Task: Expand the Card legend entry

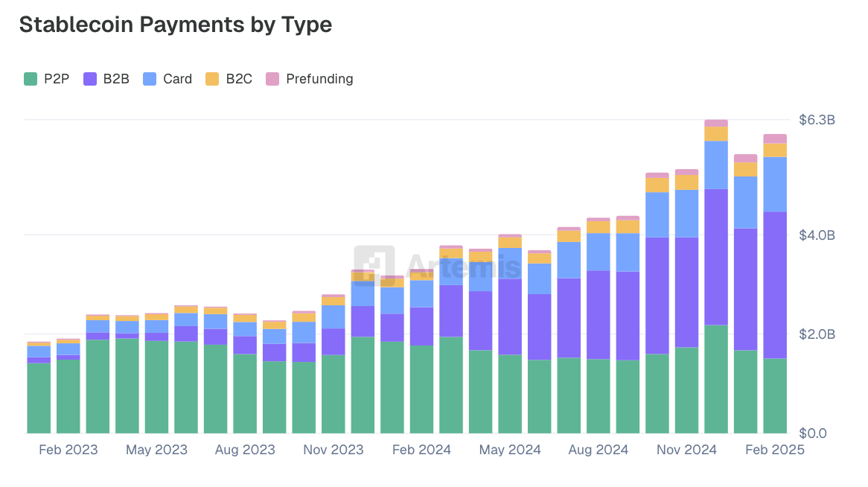Action: pos(168,78)
